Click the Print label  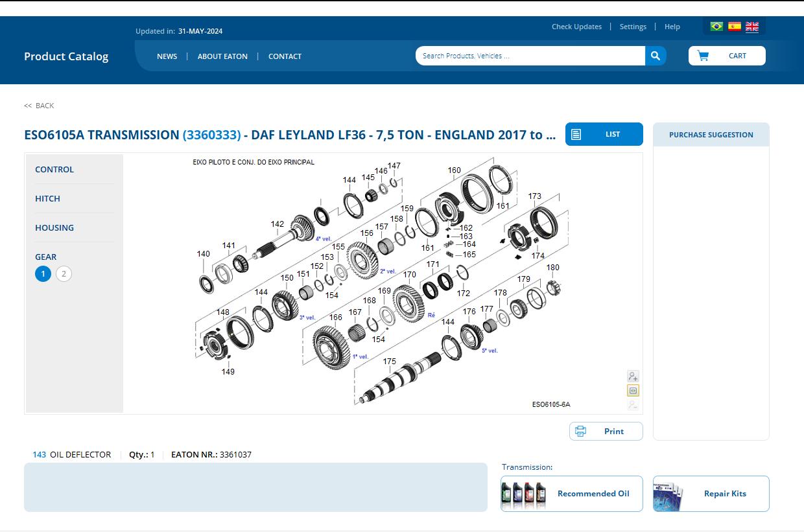(x=614, y=431)
